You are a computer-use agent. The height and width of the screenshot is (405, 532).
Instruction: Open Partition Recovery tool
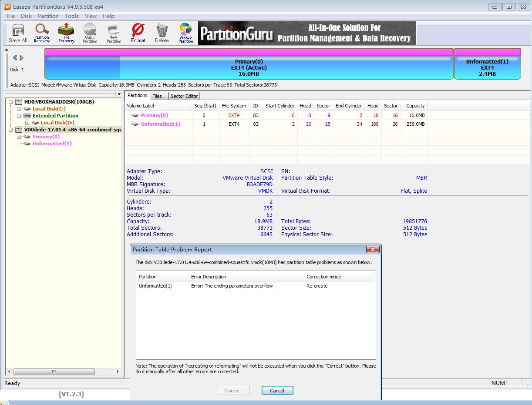(x=42, y=33)
